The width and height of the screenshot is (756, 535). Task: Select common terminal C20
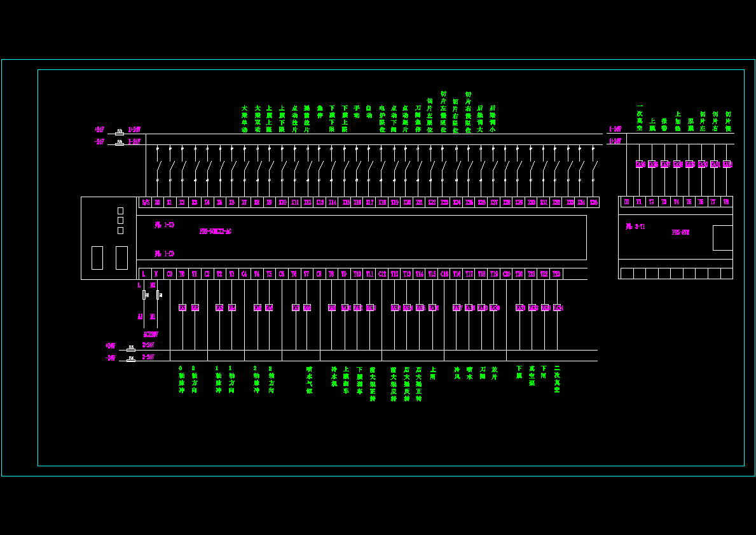[506, 274]
